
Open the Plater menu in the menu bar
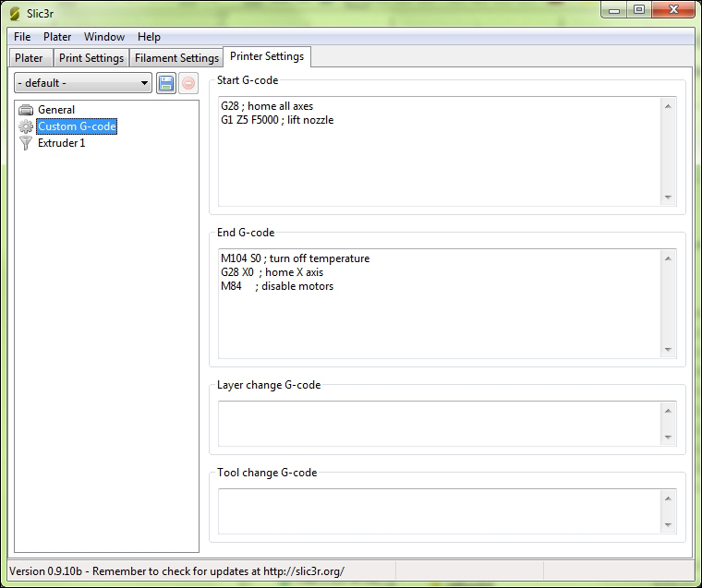57,37
